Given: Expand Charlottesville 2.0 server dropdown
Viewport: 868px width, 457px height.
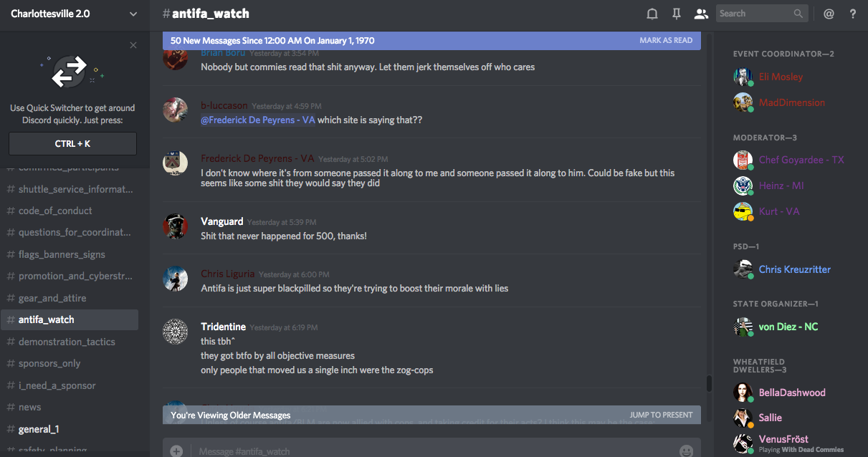Looking at the screenshot, I should coord(133,14).
